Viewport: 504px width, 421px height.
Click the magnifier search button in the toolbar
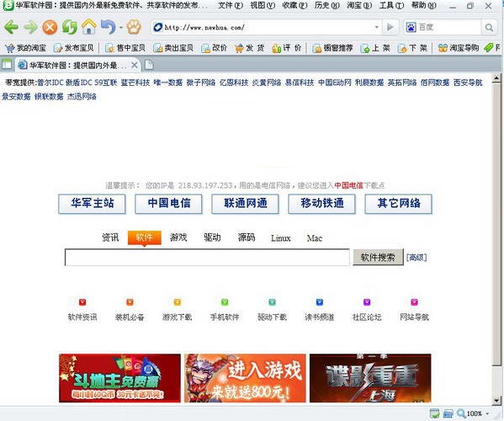(x=489, y=28)
